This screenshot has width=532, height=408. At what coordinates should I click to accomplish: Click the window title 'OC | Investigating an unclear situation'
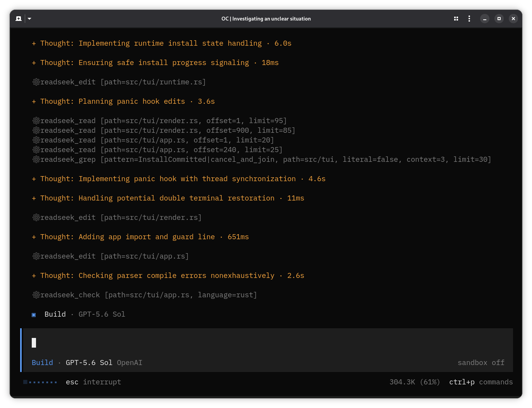tap(266, 19)
